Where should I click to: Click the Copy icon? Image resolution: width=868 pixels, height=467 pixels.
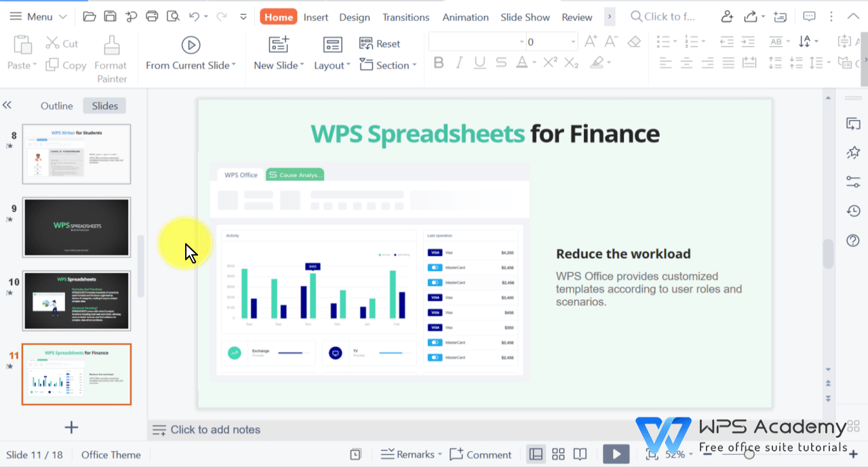pos(52,65)
